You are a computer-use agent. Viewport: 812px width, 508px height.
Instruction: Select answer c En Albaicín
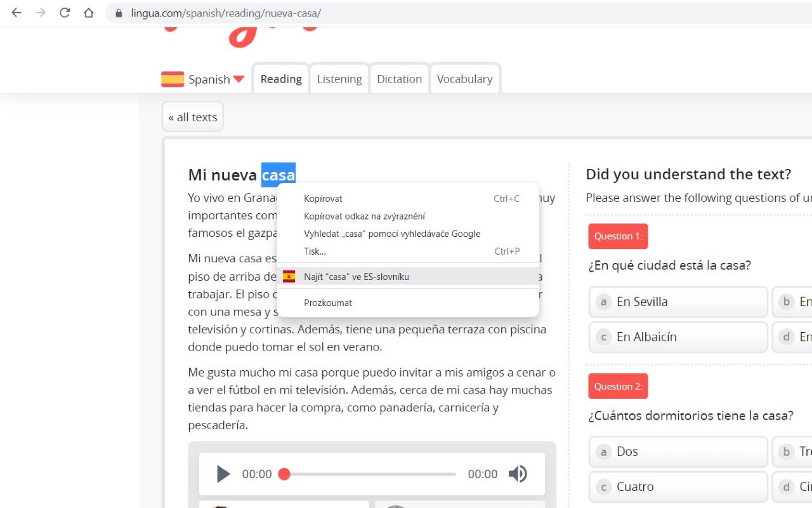pyautogui.click(x=678, y=337)
